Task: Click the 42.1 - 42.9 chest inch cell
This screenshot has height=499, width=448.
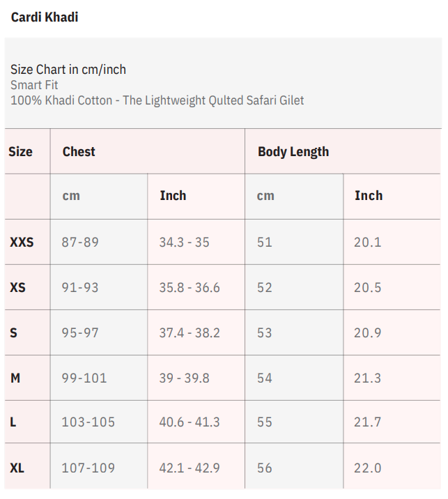Action: click(x=190, y=468)
